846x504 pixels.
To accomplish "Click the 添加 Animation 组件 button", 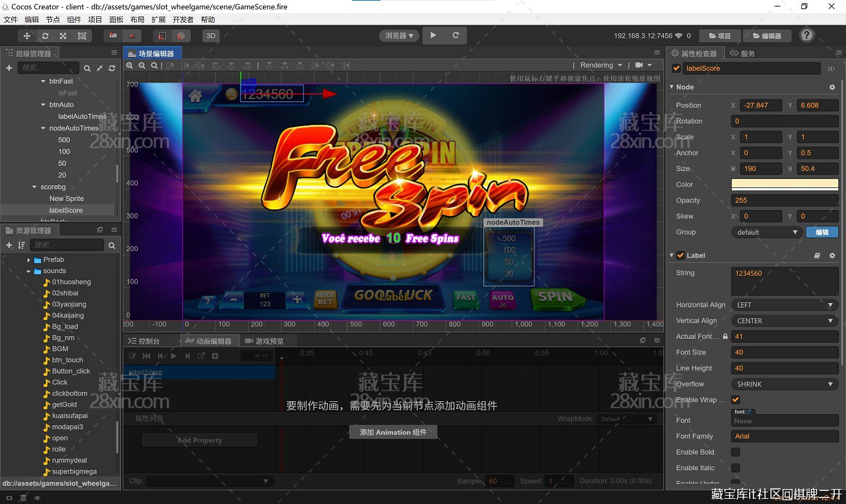I will (393, 432).
